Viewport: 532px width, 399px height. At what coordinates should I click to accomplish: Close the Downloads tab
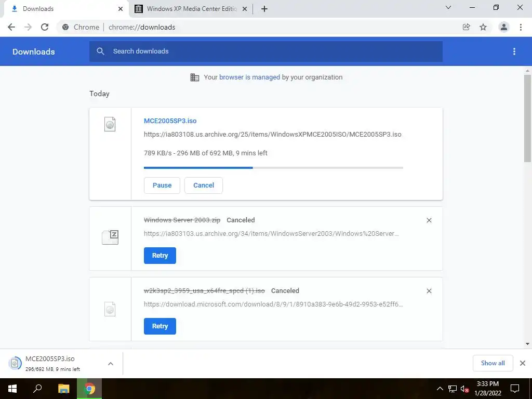click(121, 9)
